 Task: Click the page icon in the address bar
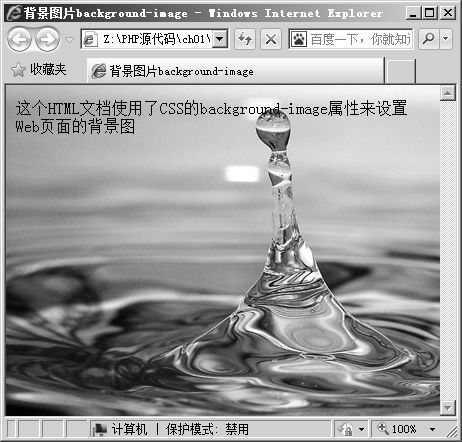click(x=90, y=39)
